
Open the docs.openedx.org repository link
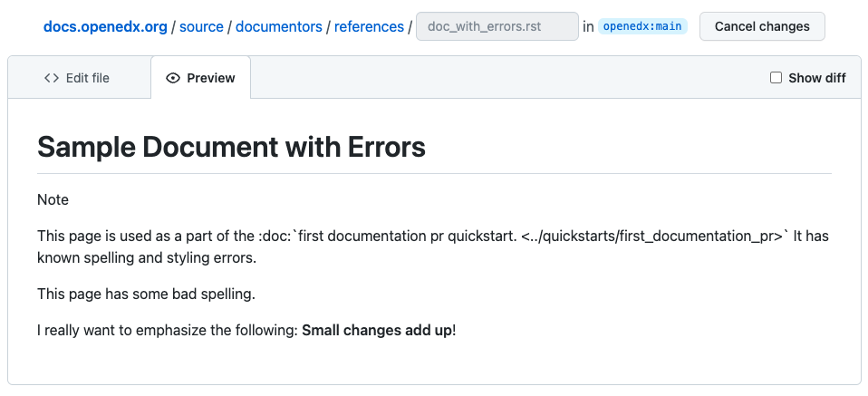(105, 26)
